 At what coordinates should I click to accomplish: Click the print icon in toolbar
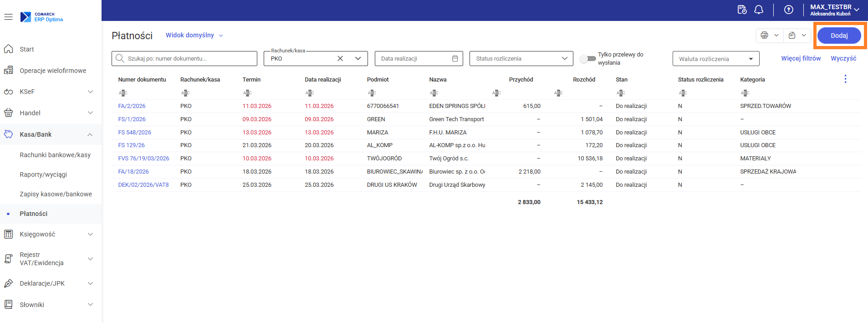point(764,35)
